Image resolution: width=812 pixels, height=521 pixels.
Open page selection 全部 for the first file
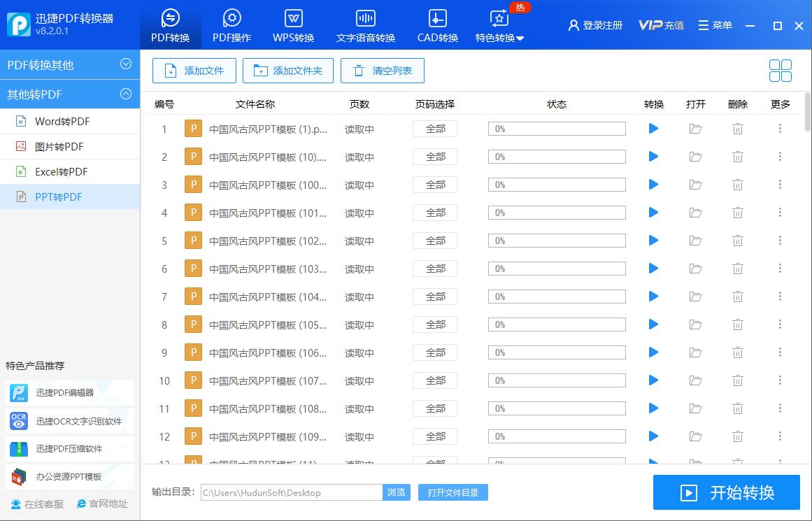click(434, 128)
